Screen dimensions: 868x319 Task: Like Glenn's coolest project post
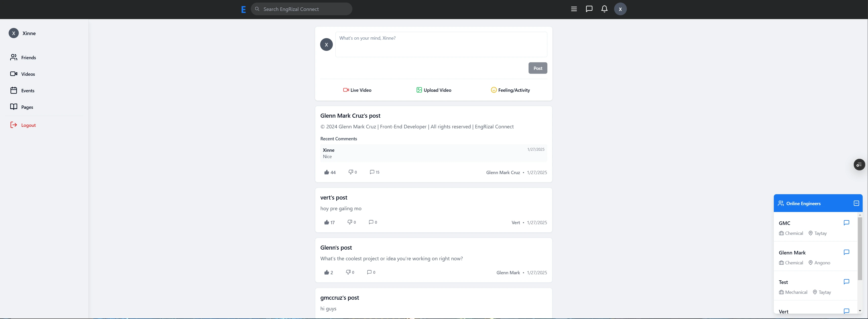tap(326, 272)
